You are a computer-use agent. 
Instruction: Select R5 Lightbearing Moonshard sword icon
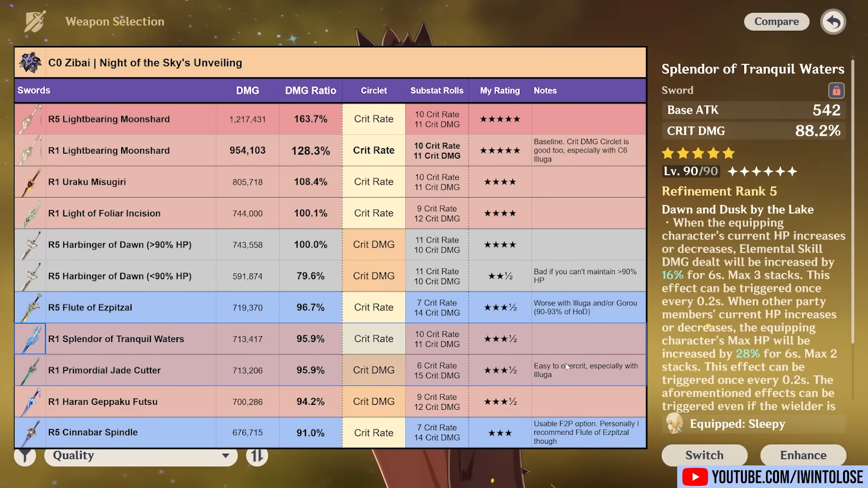(30, 119)
